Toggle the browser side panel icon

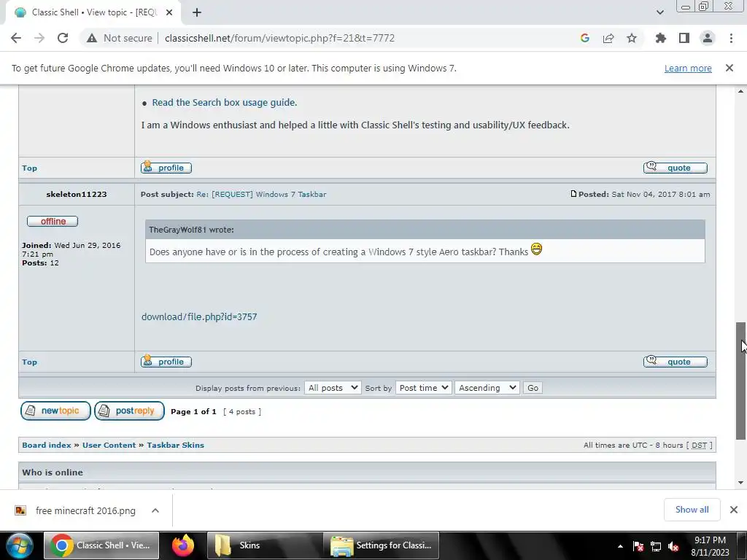click(684, 38)
